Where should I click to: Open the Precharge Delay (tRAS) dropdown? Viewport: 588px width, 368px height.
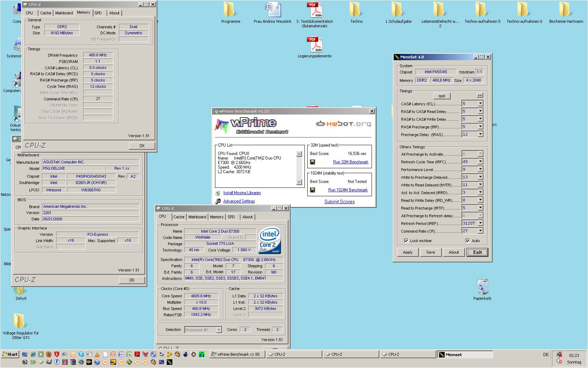[480, 134]
